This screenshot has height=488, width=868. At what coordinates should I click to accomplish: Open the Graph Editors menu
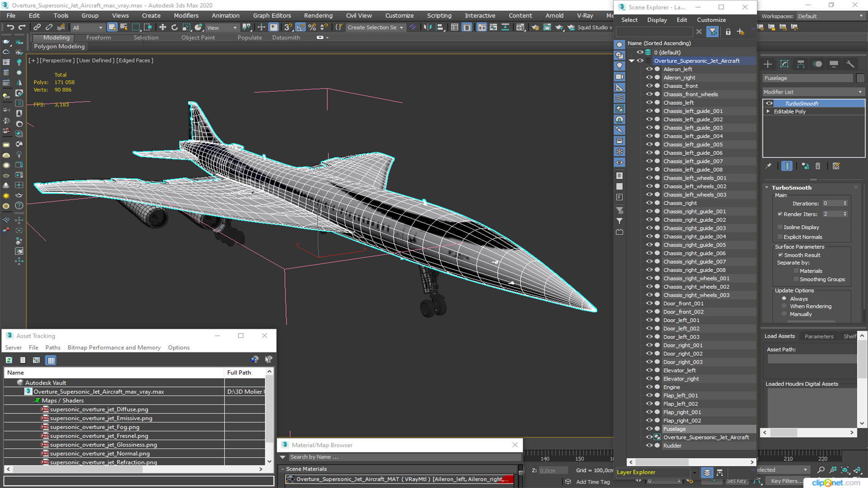pyautogui.click(x=272, y=15)
